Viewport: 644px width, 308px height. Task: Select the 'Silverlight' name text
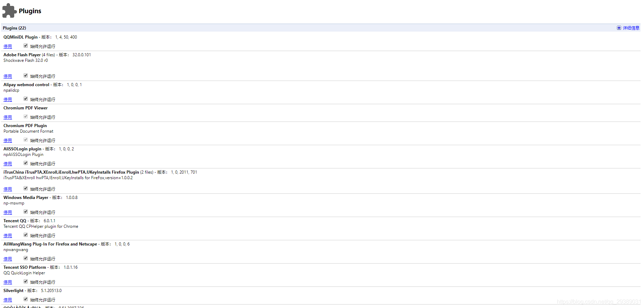pos(14,291)
